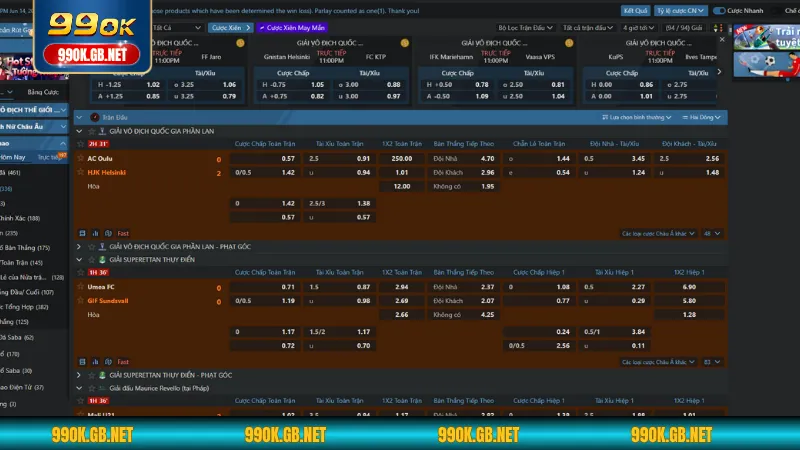Open the bar chart icon under AC Oulu match
The height and width of the screenshot is (450, 800).
(x=95, y=233)
